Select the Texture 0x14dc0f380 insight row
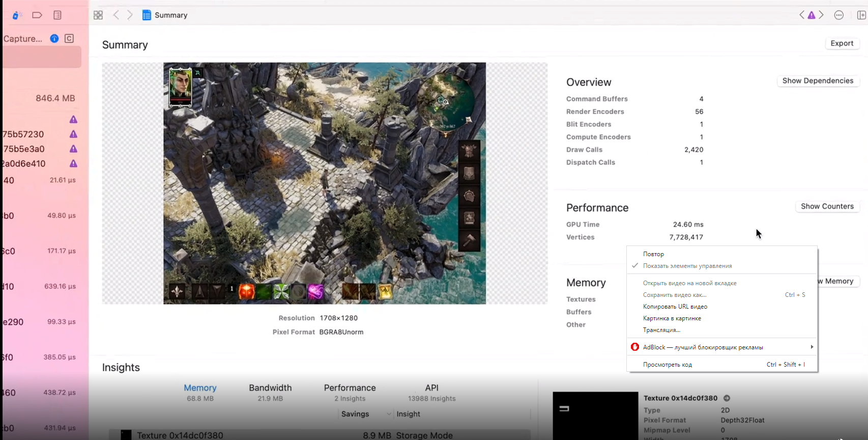The image size is (868, 440). (320, 435)
